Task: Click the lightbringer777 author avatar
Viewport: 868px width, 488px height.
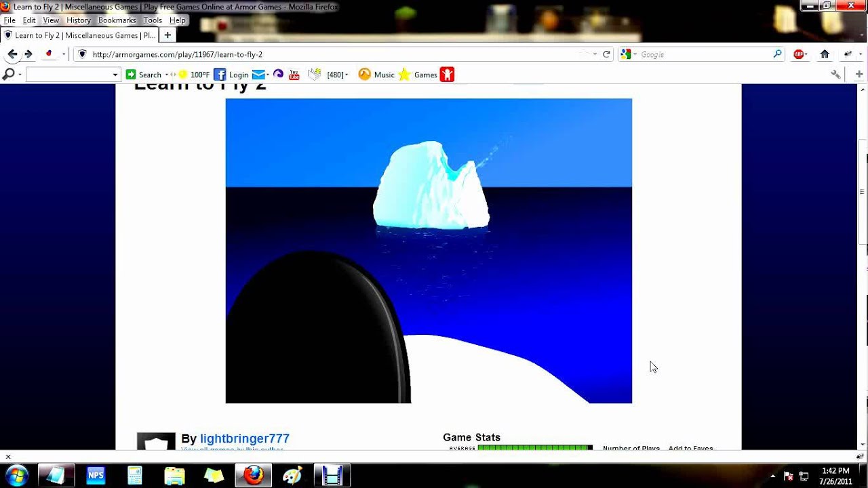Action: point(156,442)
